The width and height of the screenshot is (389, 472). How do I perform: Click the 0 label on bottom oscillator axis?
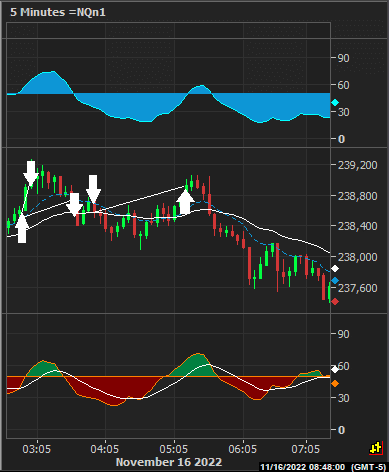tap(341, 430)
